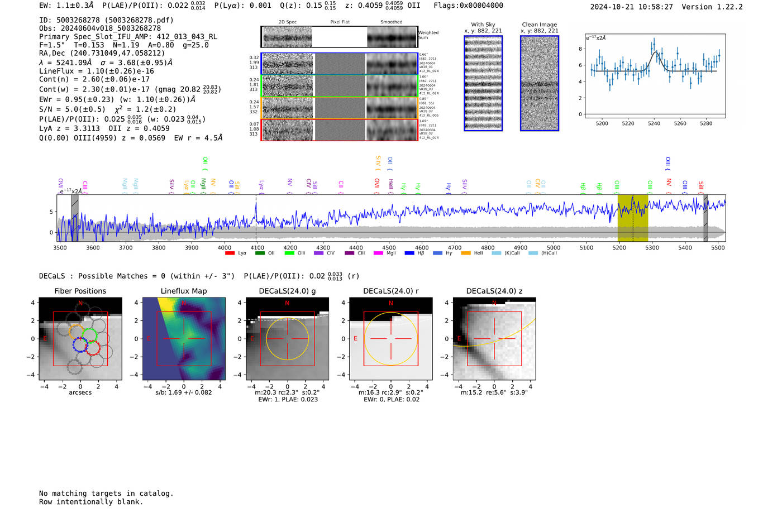This screenshot has height=532, width=782.
Task: Click the green-outlined fiber spectrum row
Action: tap(340, 86)
